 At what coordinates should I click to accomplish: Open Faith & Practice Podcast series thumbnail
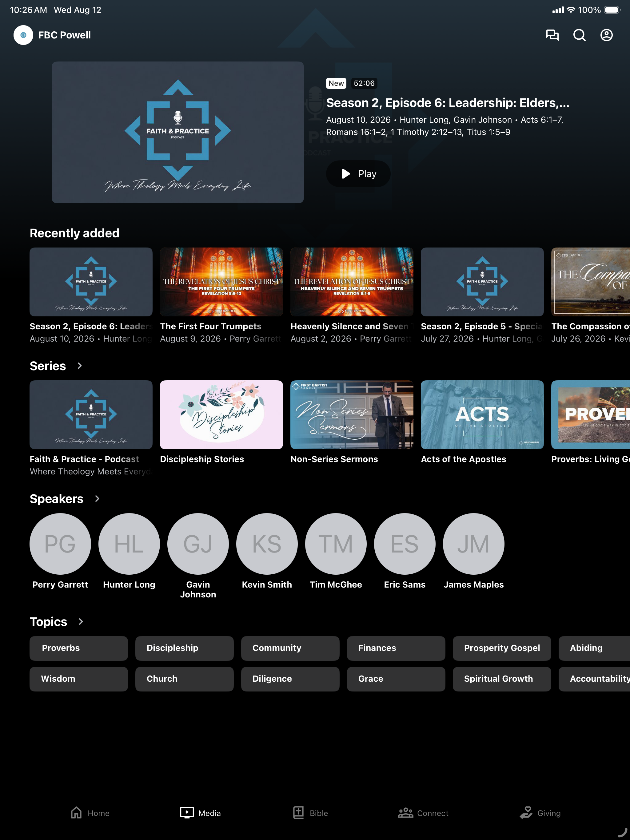click(91, 415)
